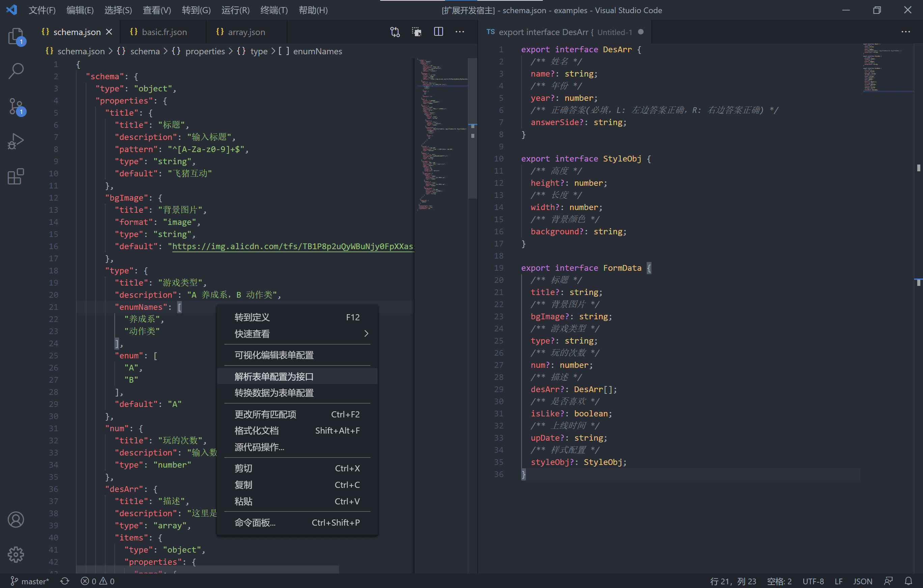Open the Manage gear icon

tap(16, 554)
